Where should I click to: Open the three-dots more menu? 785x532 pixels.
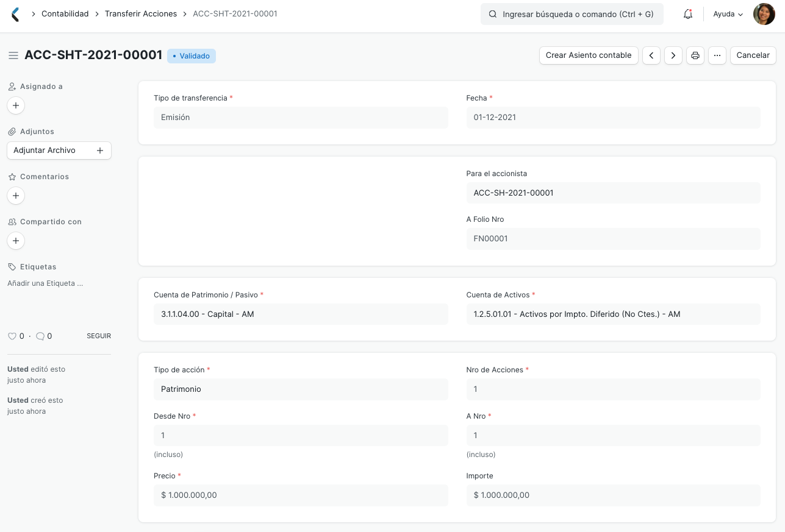pyautogui.click(x=717, y=55)
